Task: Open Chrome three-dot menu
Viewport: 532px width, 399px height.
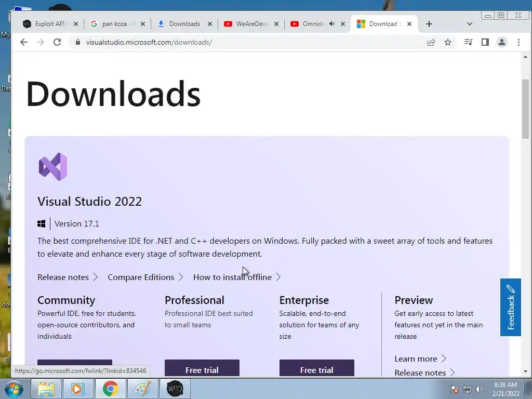Action: 518,42
